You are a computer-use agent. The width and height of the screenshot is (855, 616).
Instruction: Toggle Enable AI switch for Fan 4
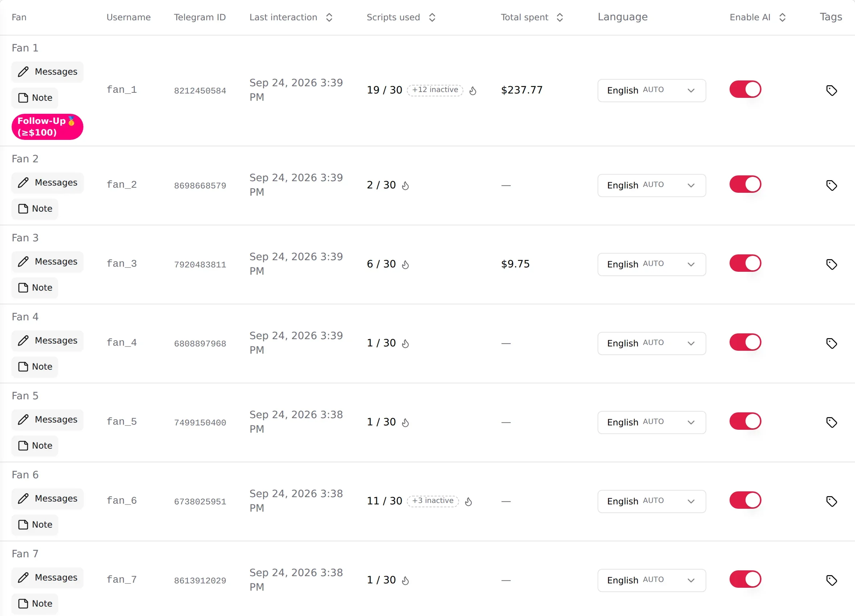coord(745,342)
